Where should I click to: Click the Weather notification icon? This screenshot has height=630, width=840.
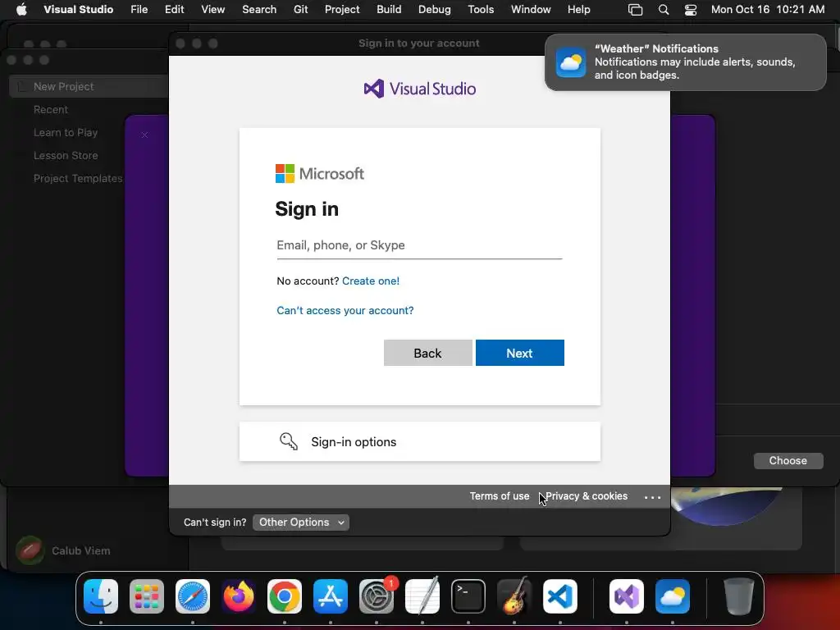coord(571,62)
